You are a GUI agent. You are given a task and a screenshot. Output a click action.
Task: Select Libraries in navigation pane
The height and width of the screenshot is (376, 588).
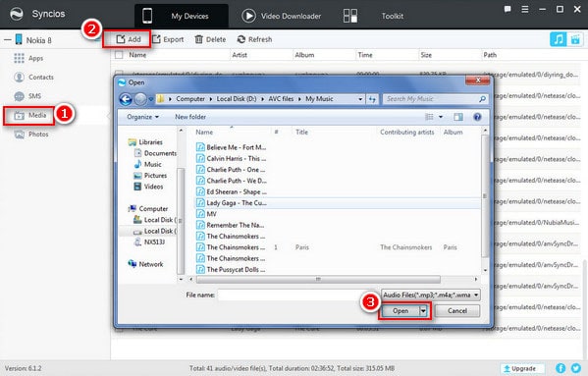point(145,142)
